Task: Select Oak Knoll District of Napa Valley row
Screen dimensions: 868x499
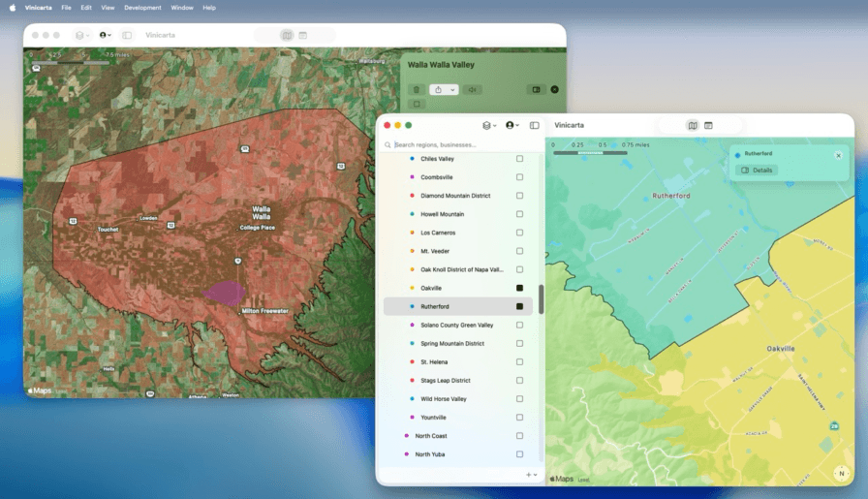Action: (458, 269)
